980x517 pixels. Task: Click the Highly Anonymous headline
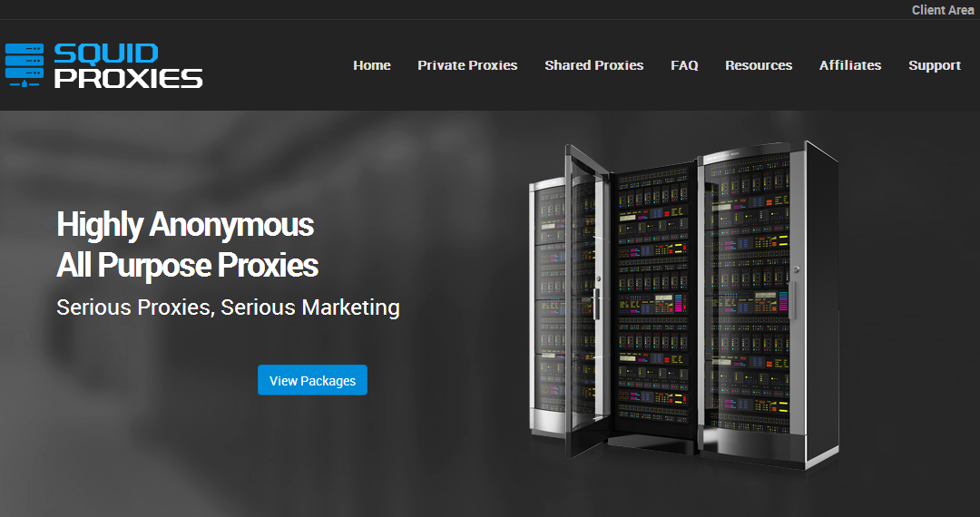(x=185, y=224)
